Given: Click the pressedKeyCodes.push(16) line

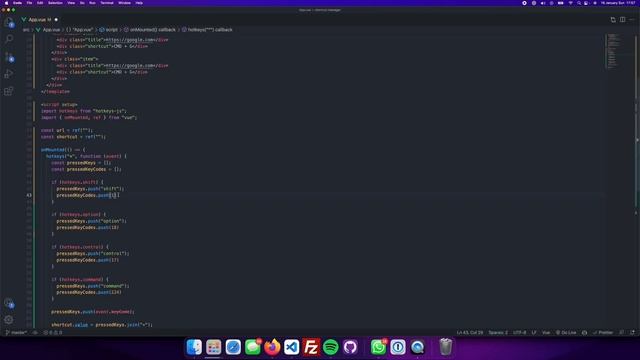Looking at the screenshot, I should (x=88, y=195).
